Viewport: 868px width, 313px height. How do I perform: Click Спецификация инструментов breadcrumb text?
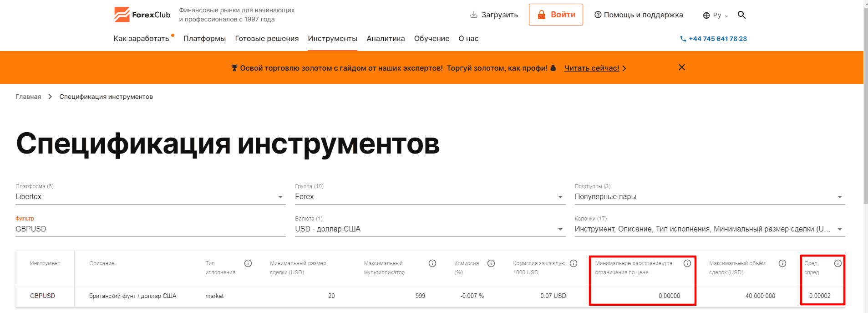106,97
